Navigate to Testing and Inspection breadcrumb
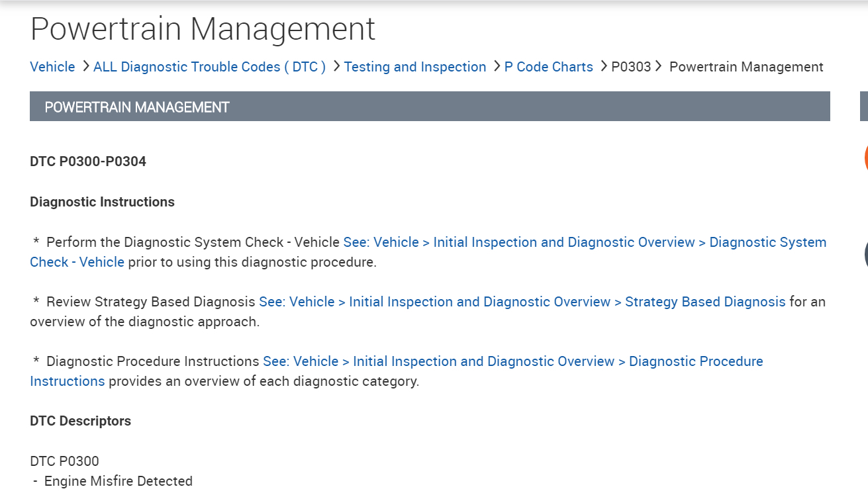 415,67
